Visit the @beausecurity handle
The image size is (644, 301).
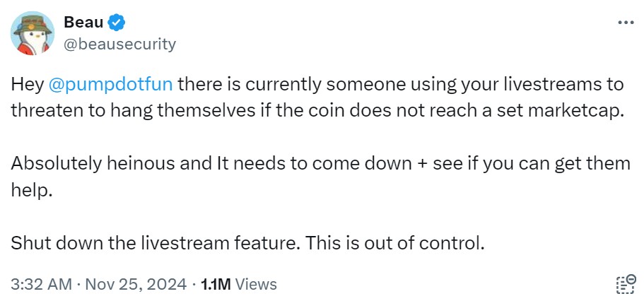(x=119, y=44)
